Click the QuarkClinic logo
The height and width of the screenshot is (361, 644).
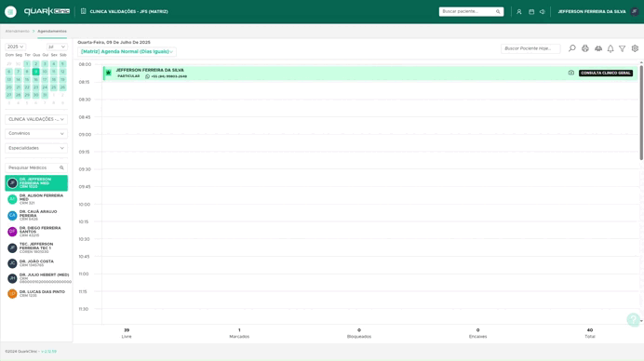tap(47, 11)
